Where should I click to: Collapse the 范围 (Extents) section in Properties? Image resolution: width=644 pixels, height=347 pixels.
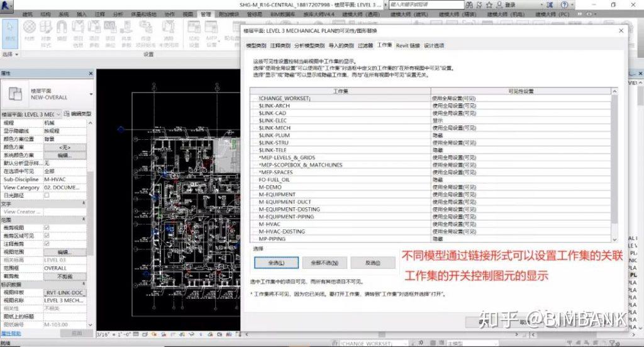click(84, 220)
